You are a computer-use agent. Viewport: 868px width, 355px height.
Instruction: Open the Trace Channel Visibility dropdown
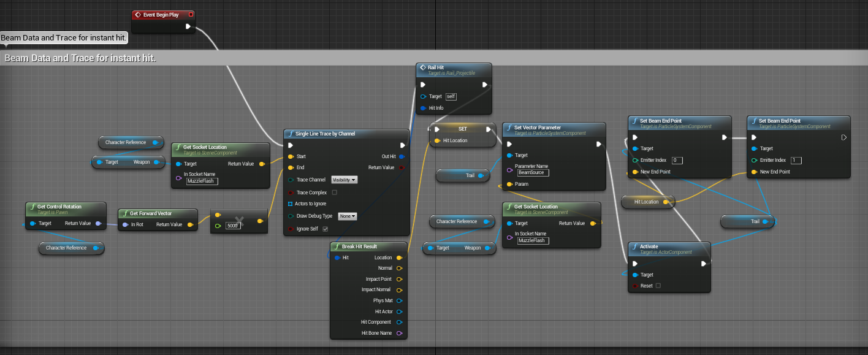(x=343, y=179)
